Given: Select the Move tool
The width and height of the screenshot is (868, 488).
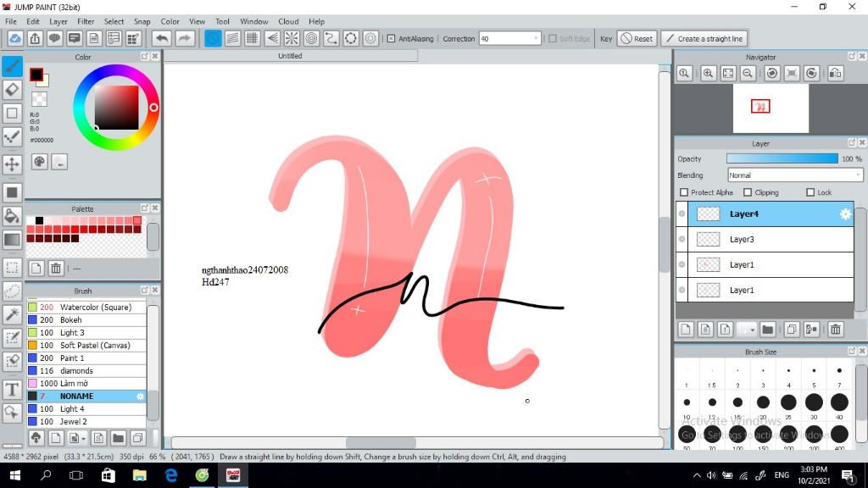Looking at the screenshot, I should tap(12, 164).
